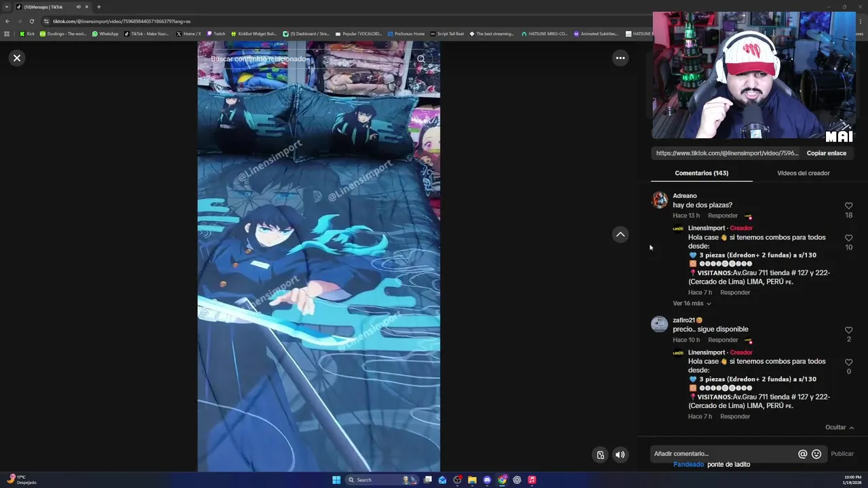Mute the video with speaker icon
Screen dimensions: 868x488
pos(620,455)
